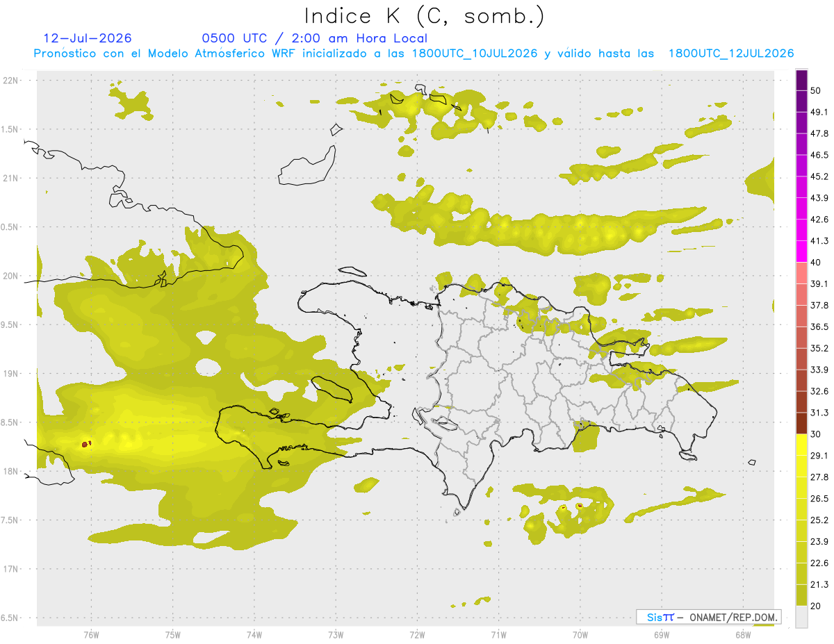
Task: Click the colorbar value '47.8'
Action: (x=819, y=133)
